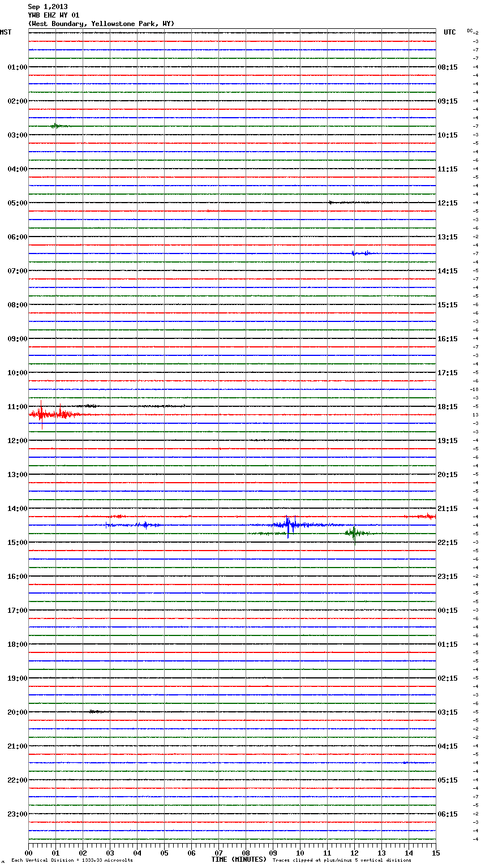
Task: Click the DC offset value 13
Action: tap(476, 415)
